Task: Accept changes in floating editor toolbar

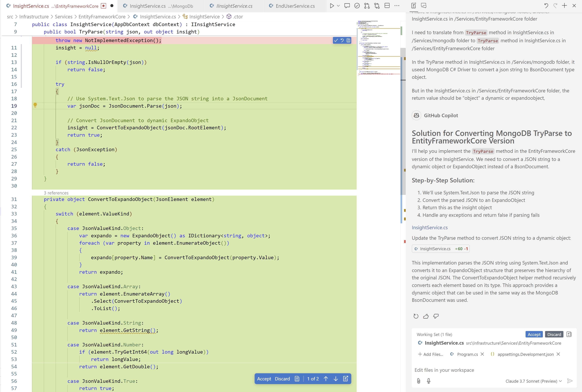Action: (264, 379)
